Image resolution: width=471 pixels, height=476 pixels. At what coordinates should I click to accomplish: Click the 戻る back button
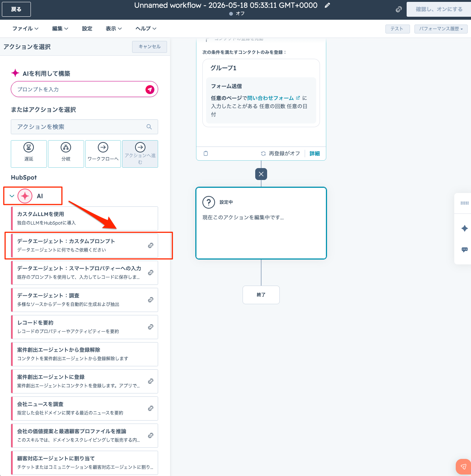[x=16, y=9]
